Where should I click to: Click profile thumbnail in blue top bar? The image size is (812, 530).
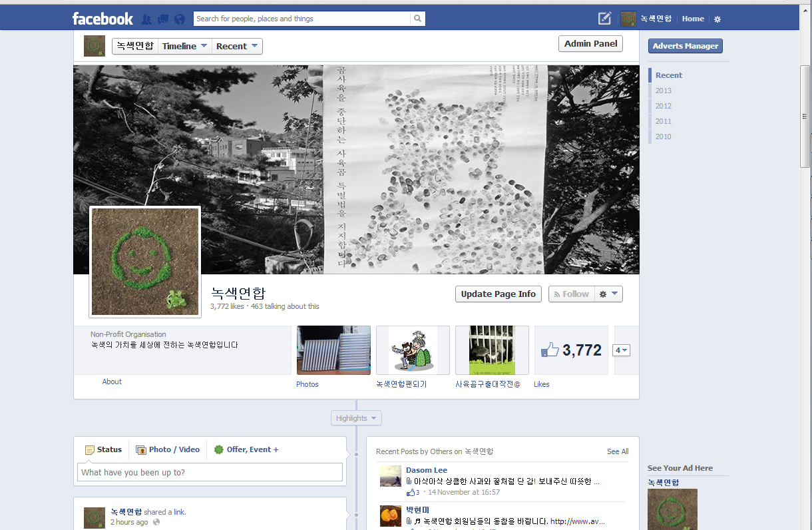[x=628, y=19]
